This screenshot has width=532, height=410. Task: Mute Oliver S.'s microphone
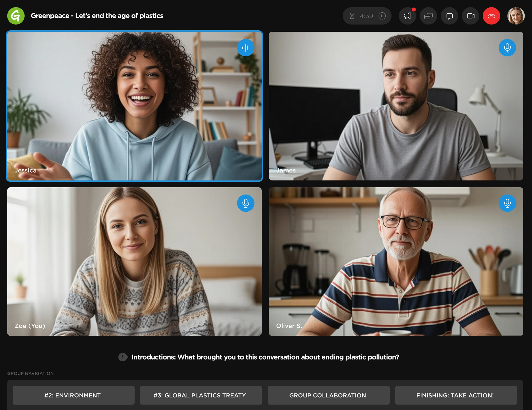click(x=507, y=203)
